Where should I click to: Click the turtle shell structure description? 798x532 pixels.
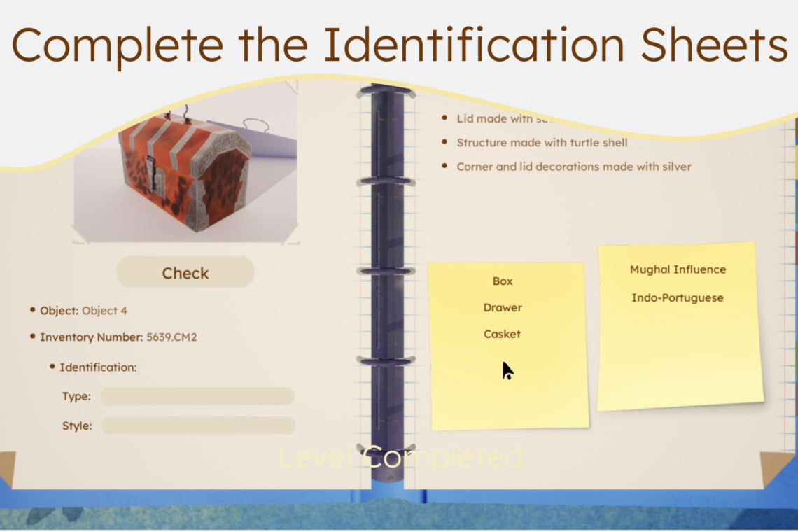[542, 143]
